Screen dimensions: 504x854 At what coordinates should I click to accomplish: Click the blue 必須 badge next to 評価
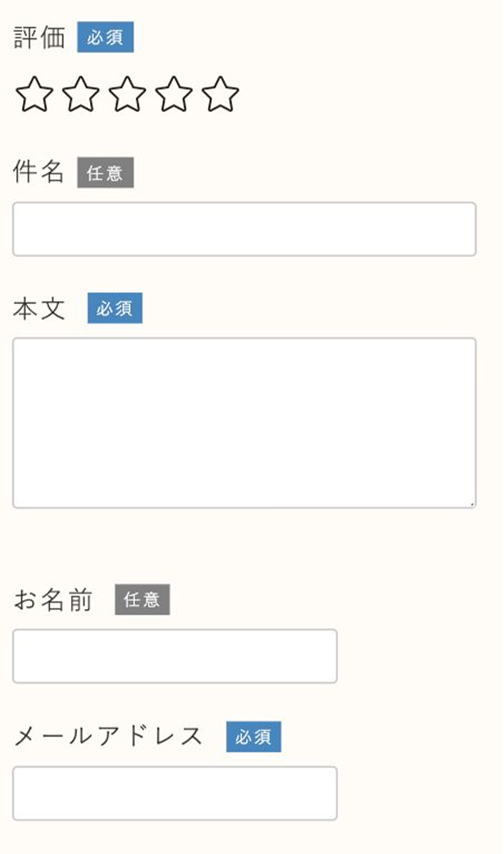click(106, 38)
